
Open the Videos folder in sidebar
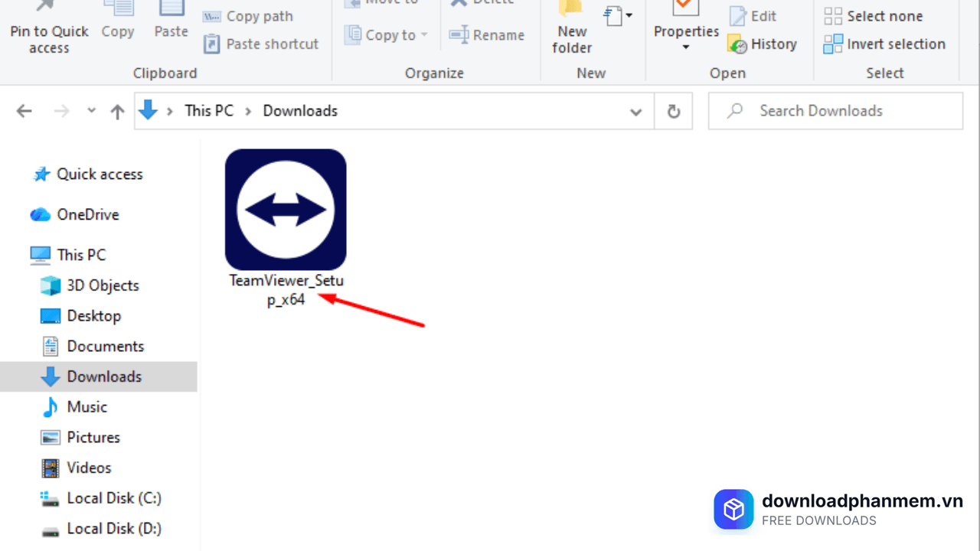click(x=89, y=468)
